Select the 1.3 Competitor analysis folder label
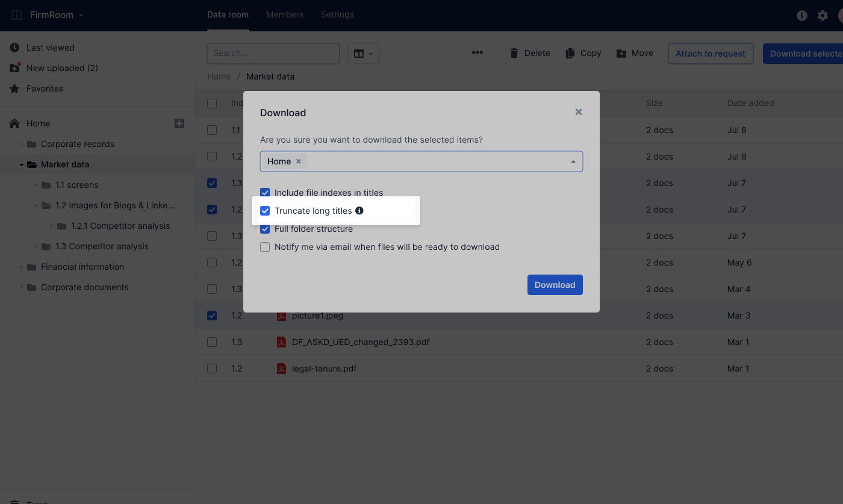Viewport: 843px width, 504px height. [102, 246]
